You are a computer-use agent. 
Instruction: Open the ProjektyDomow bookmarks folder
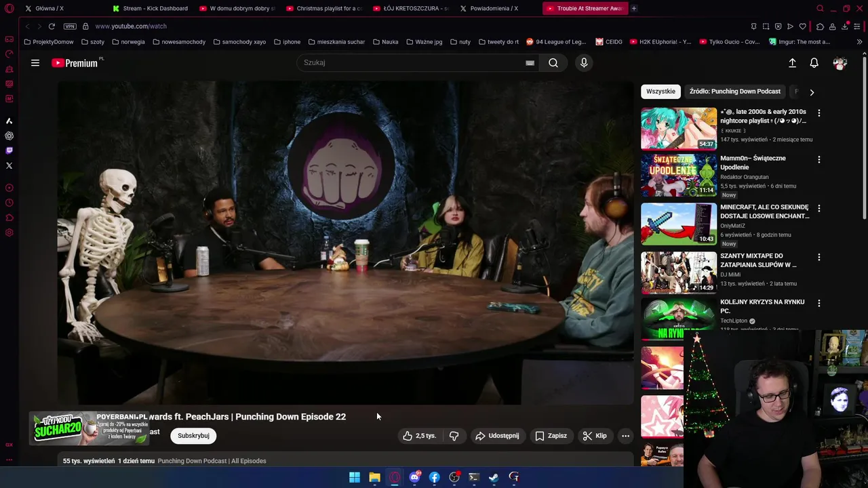[x=48, y=42]
